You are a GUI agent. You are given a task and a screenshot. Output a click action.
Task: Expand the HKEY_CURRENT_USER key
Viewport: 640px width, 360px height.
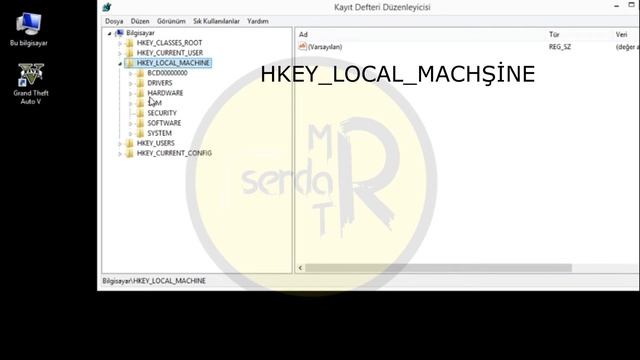pos(120,53)
